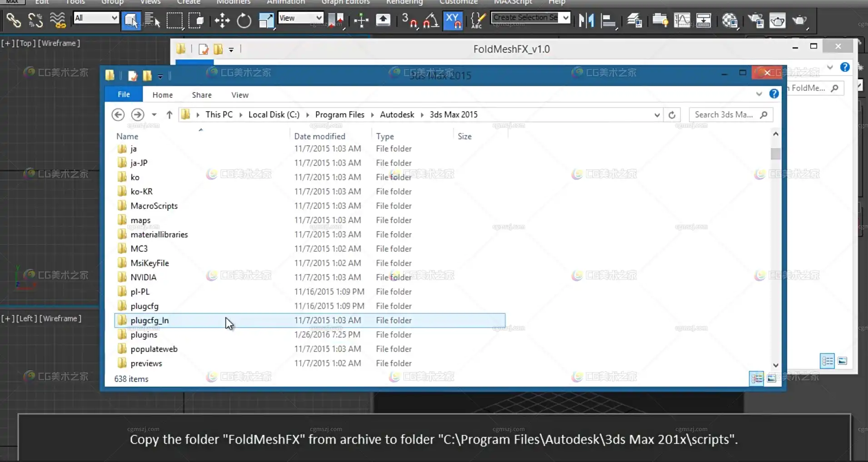
Task: Open the Curve Editor
Action: [682, 20]
